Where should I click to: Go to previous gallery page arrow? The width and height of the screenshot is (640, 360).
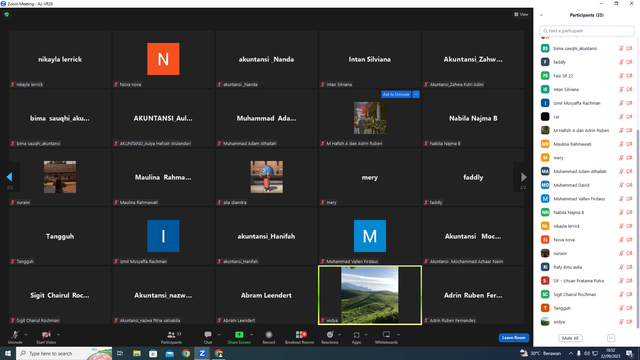coord(9,177)
